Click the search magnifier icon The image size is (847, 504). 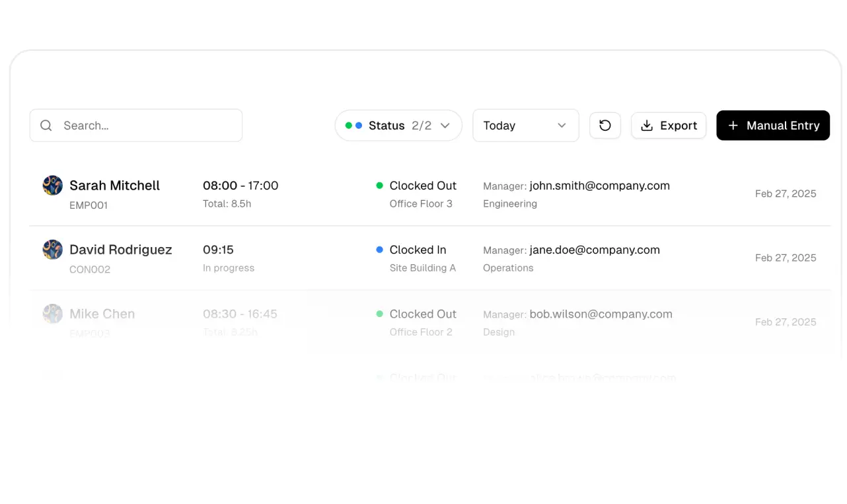[x=46, y=125]
